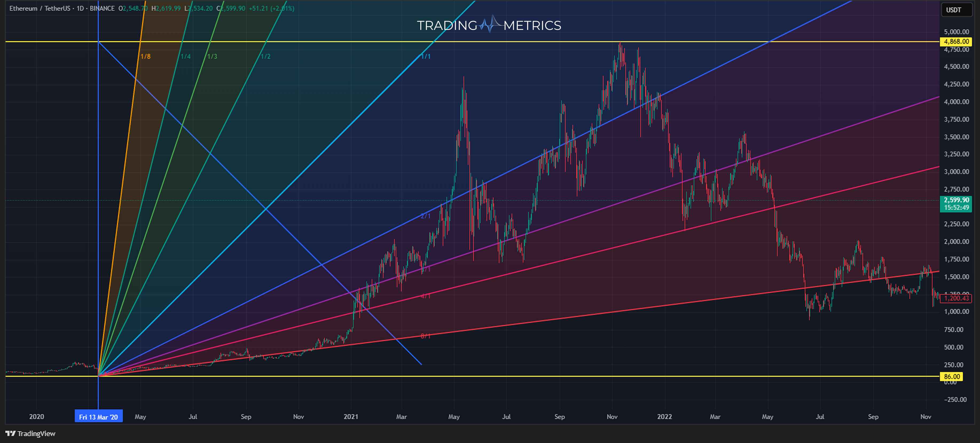Select the yellow 4,868.00 price level label

956,42
